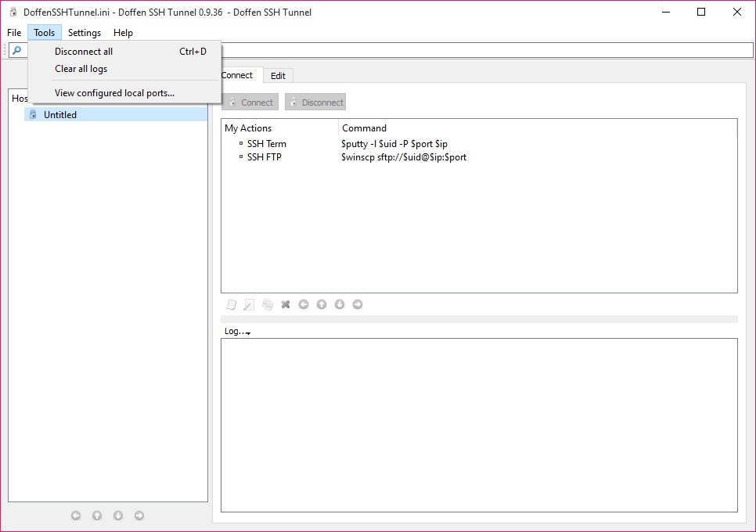Click down arrow icon below the actions list
Screen dimensions: 756x532
(340, 304)
